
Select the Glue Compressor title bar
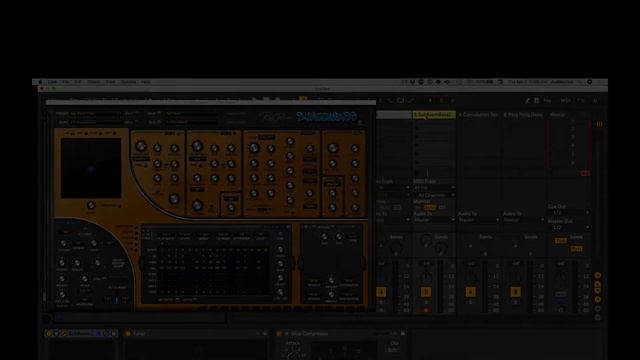click(x=341, y=333)
